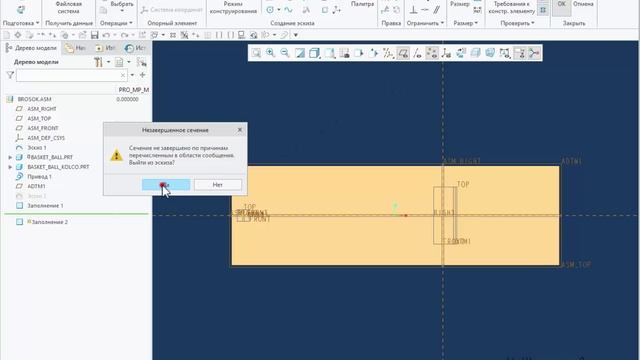This screenshot has width=640, height=360.
Task: Select Заполнение 2 in model tree
Action: coord(50,222)
